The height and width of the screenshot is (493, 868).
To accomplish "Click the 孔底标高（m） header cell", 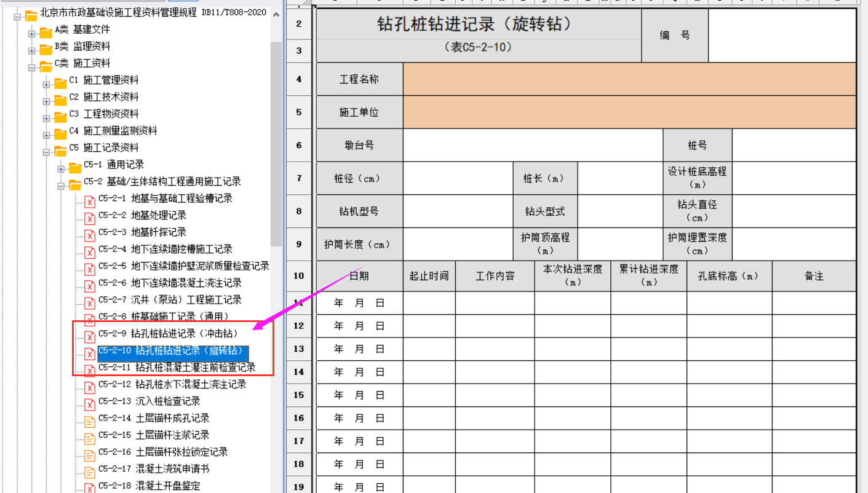I will (730, 276).
